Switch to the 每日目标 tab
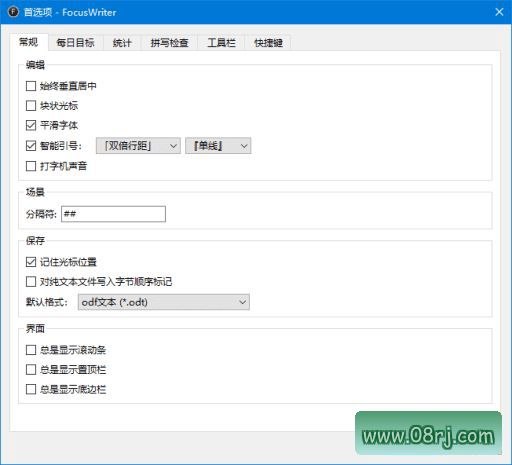 [75, 43]
